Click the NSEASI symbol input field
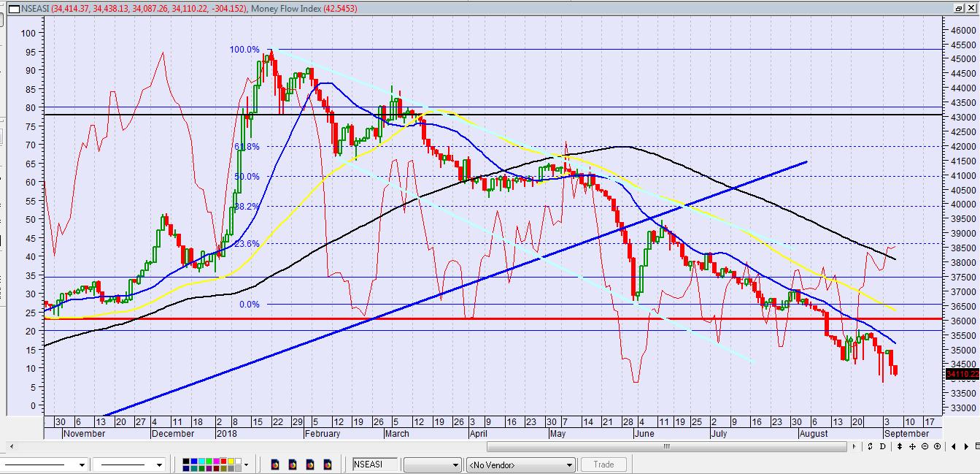980x474 pixels. point(375,465)
